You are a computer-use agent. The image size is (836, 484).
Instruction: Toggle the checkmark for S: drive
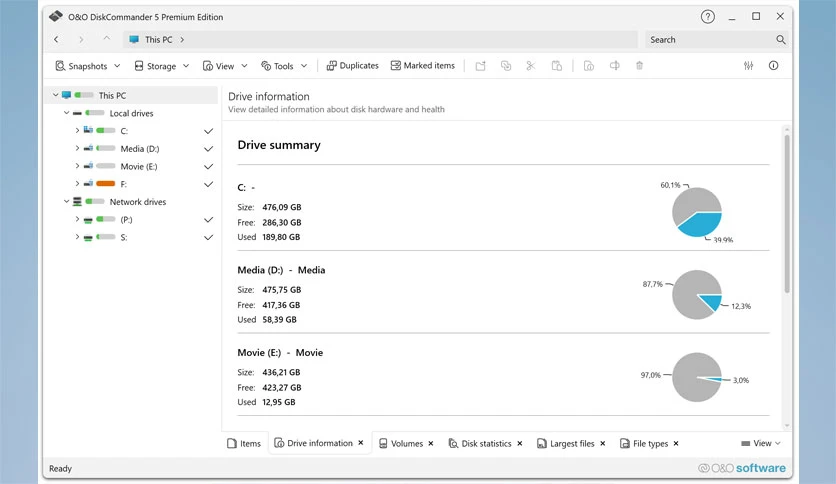tap(208, 238)
